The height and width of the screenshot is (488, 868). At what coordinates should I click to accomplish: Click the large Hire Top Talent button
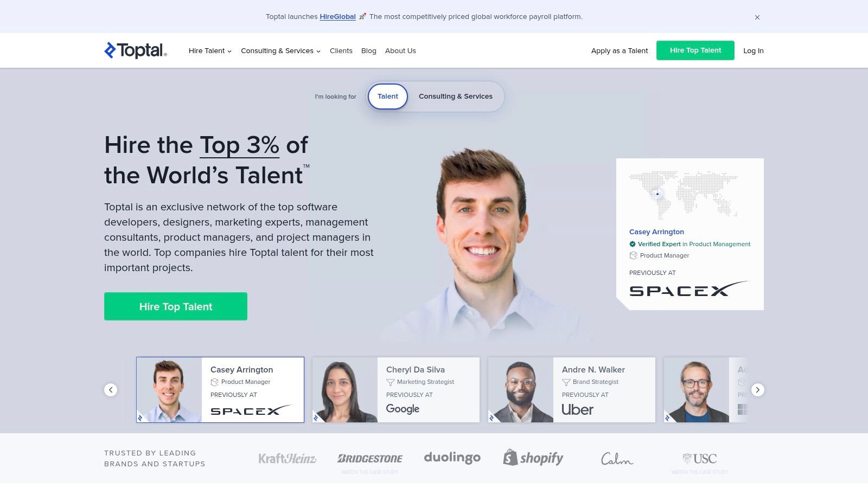[176, 306]
